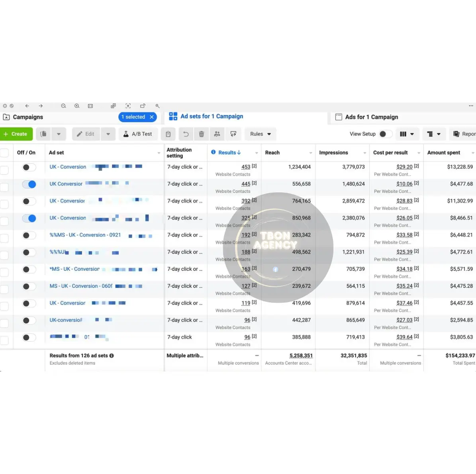Click the columns layout icon
This screenshot has height=474, width=476.
coord(403,134)
